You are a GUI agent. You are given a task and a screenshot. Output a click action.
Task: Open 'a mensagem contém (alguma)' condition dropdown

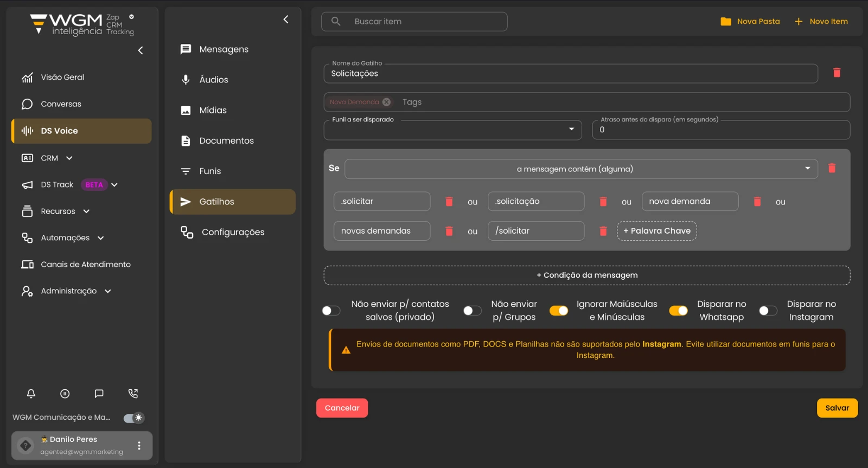580,169
